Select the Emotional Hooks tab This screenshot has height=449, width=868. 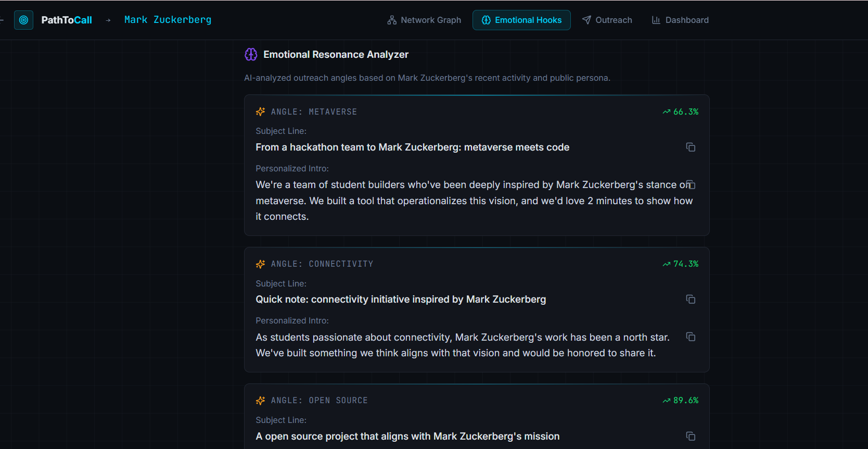[521, 20]
